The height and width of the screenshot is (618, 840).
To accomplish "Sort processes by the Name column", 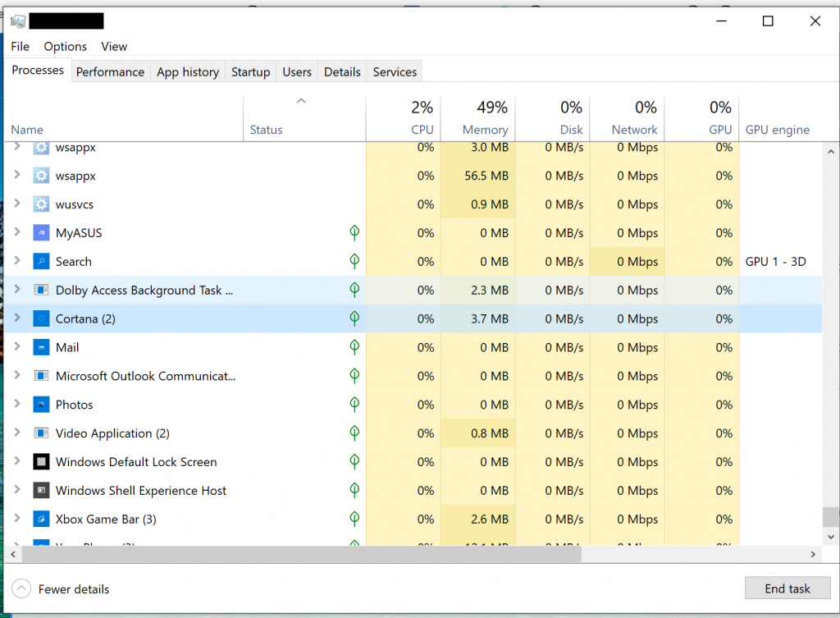I will [123, 119].
